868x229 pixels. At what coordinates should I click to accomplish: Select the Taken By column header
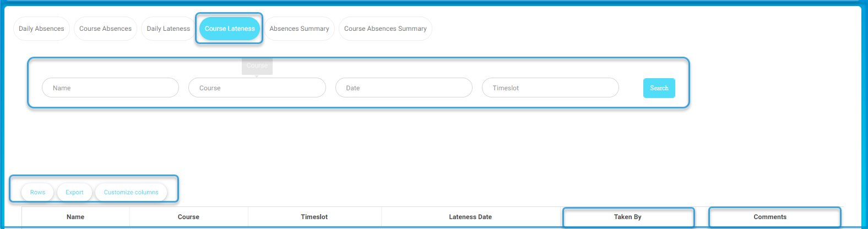[628, 217]
